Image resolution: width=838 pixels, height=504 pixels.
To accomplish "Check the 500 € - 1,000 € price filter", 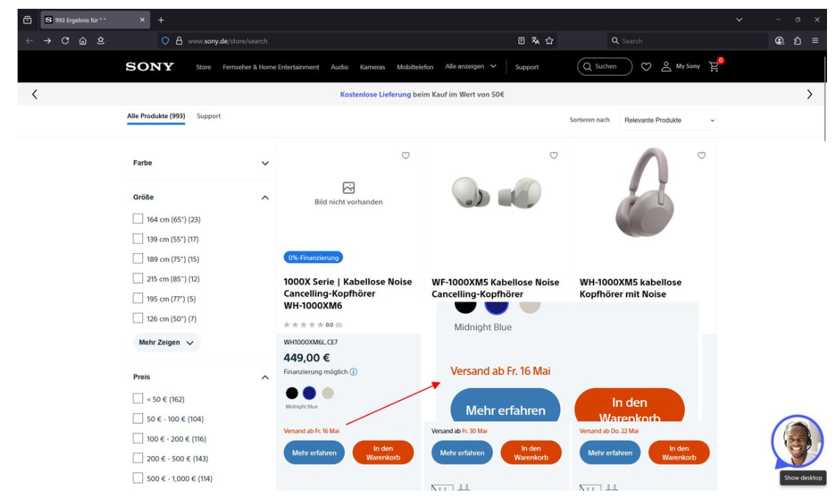I will 138,478.
